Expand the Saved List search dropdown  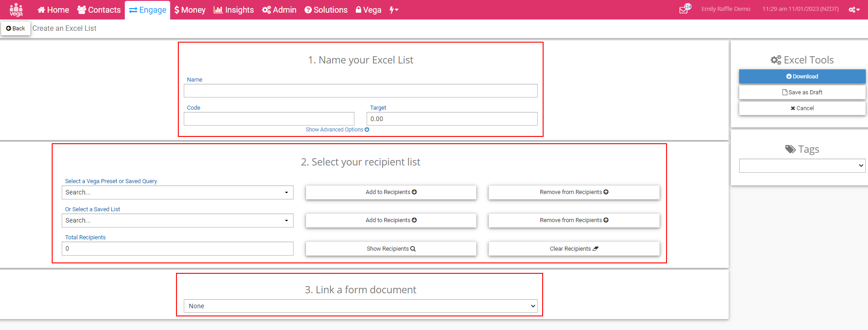177,221
